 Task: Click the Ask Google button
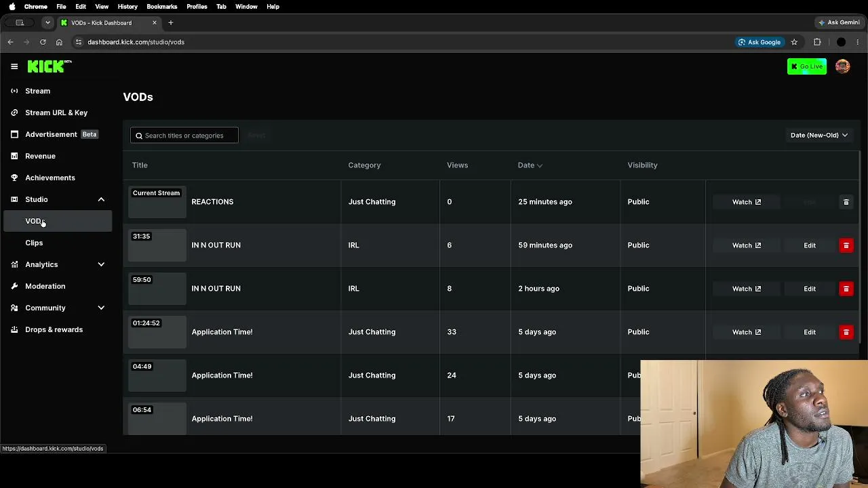(x=759, y=42)
